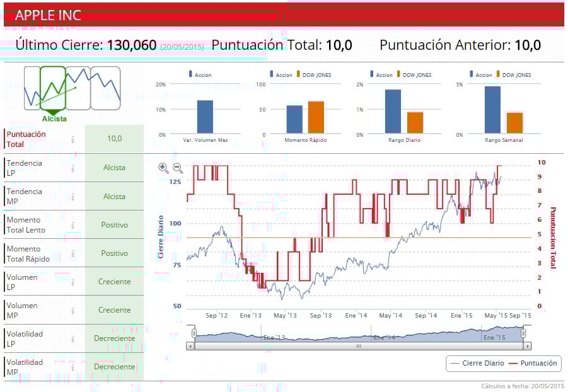
Task: Click the Positivo value for Momento Total Lento
Action: pyautogui.click(x=115, y=225)
